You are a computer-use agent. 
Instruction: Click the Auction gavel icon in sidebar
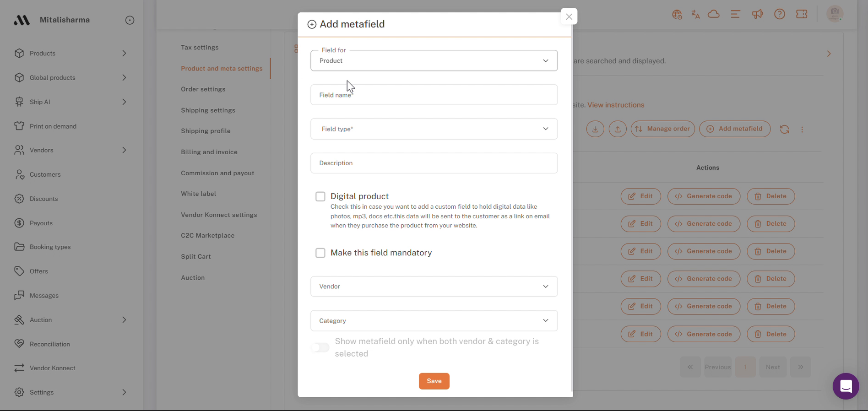point(19,320)
